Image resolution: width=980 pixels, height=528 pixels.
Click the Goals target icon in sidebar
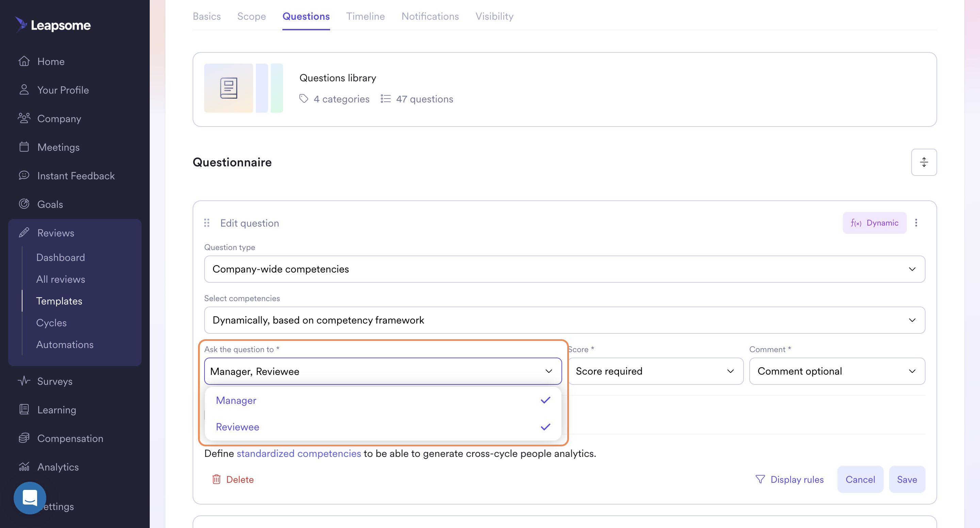pyautogui.click(x=24, y=204)
